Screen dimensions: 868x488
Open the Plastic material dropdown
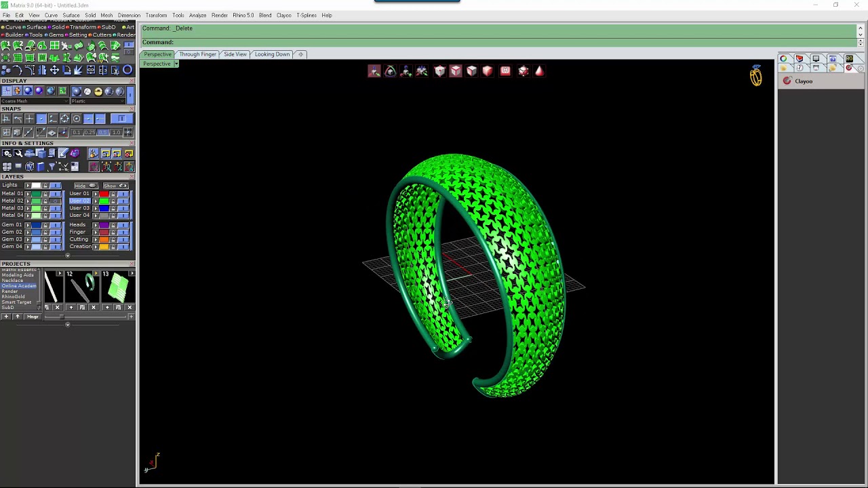coord(98,101)
